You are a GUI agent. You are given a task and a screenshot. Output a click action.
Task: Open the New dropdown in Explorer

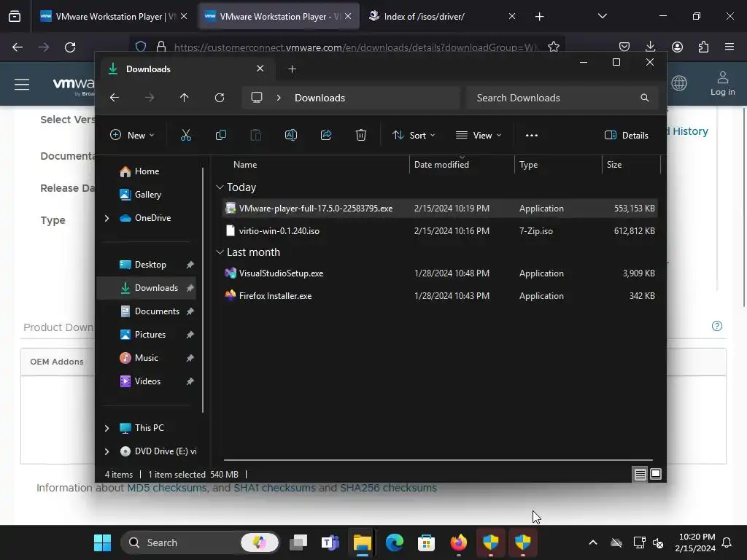point(132,135)
